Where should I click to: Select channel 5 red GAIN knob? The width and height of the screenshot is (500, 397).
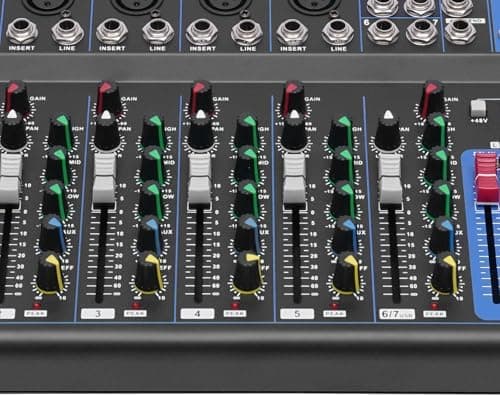point(293,98)
